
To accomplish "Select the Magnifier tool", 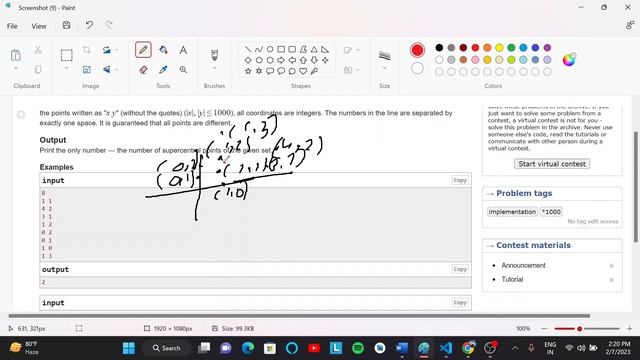I will tap(183, 70).
